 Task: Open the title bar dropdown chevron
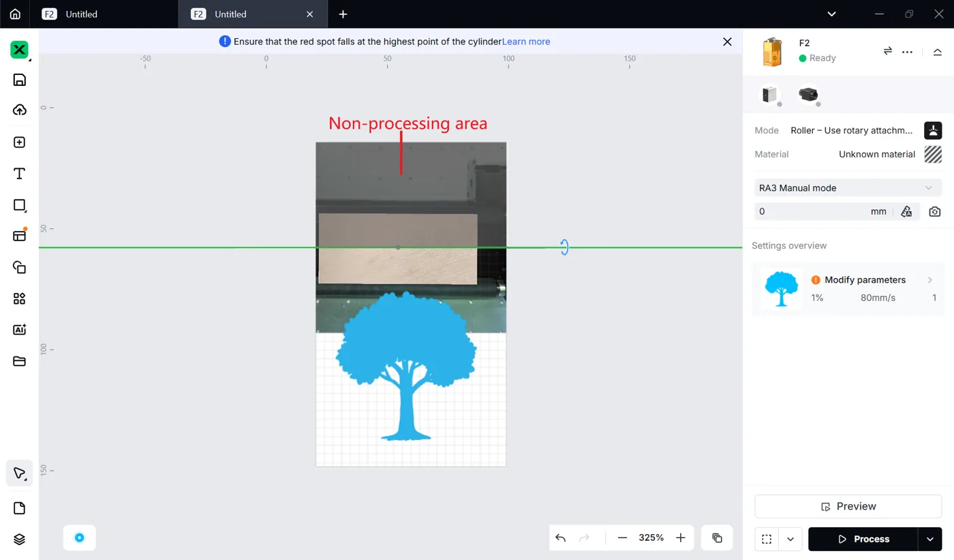[831, 14]
